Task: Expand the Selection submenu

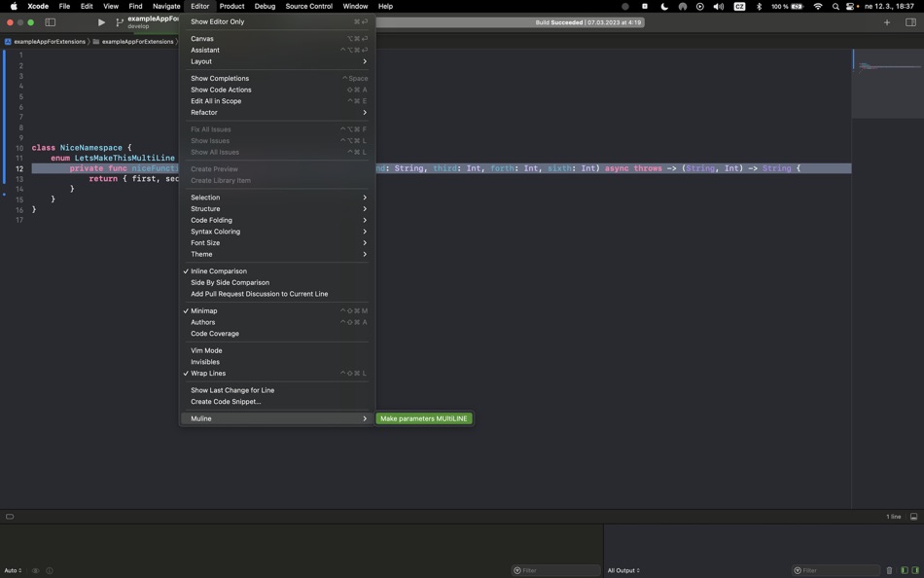Action: [x=276, y=198]
